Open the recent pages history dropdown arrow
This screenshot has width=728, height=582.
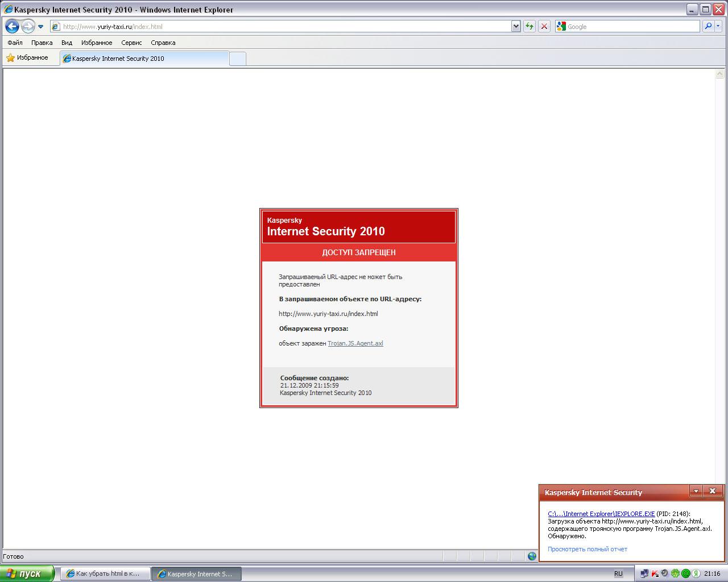[x=40, y=27]
